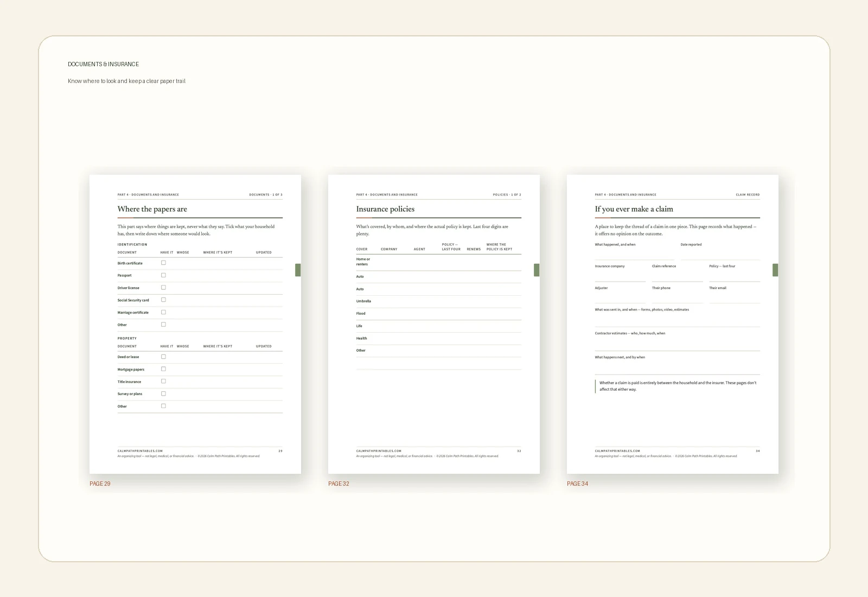868x597 pixels.
Task: Click the CLAIM RECORD header text
Action: pyautogui.click(x=748, y=195)
